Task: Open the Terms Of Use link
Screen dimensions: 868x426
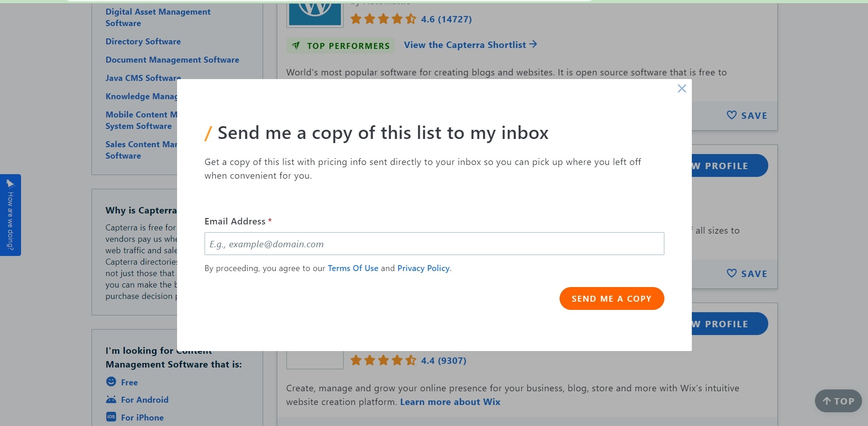Action: point(353,268)
